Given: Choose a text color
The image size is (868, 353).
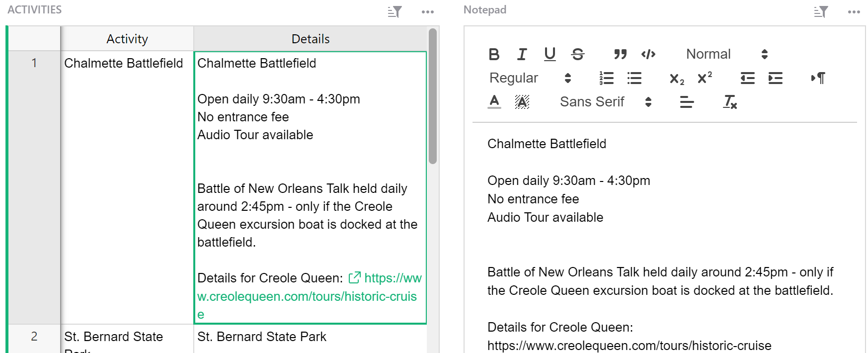Looking at the screenshot, I should [x=494, y=102].
